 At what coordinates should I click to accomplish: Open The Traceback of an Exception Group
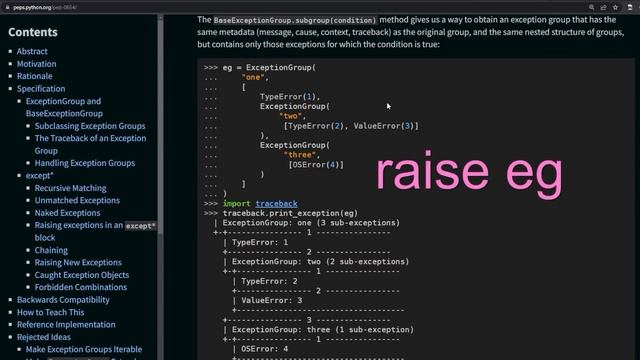coord(90,144)
